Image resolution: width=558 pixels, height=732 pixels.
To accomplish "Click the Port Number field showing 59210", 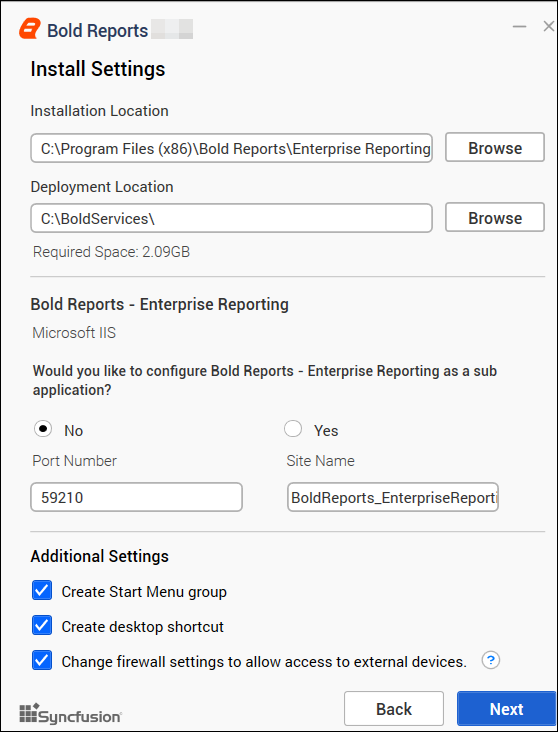I will [x=136, y=497].
